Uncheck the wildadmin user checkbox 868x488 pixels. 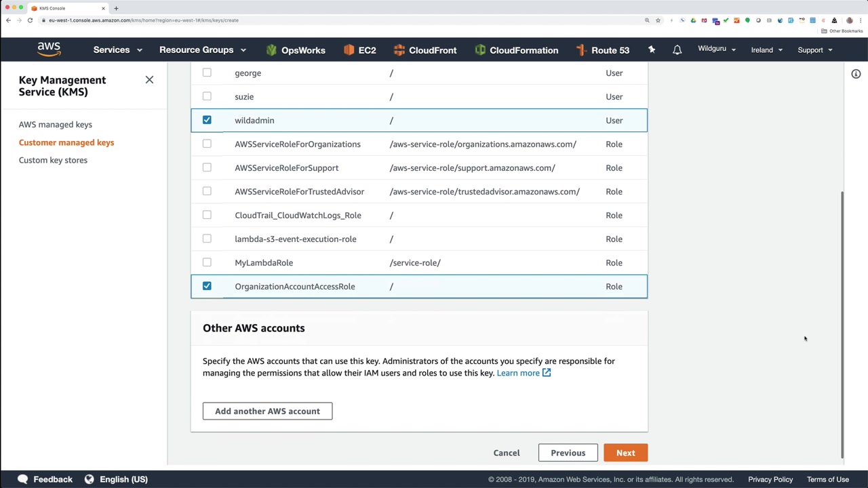[207, 120]
